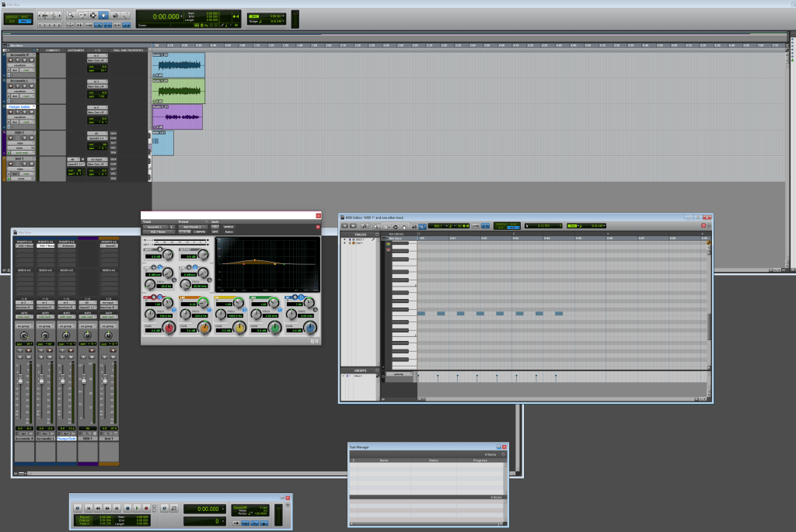Select the Pencil tool in Edit window

point(126,15)
